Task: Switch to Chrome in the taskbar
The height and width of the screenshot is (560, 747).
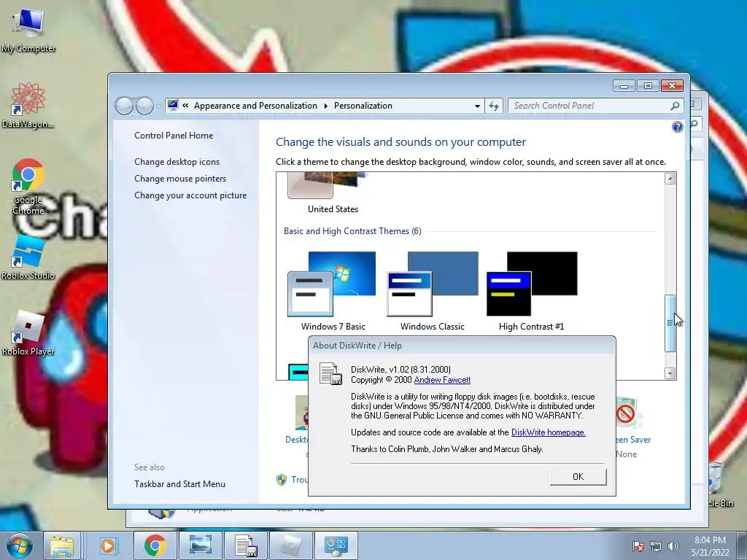Action: click(155, 545)
